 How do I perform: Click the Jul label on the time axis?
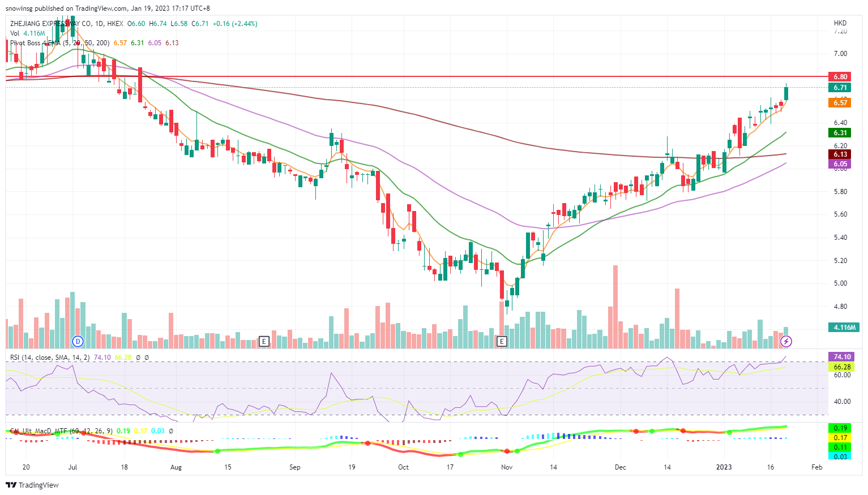point(72,467)
